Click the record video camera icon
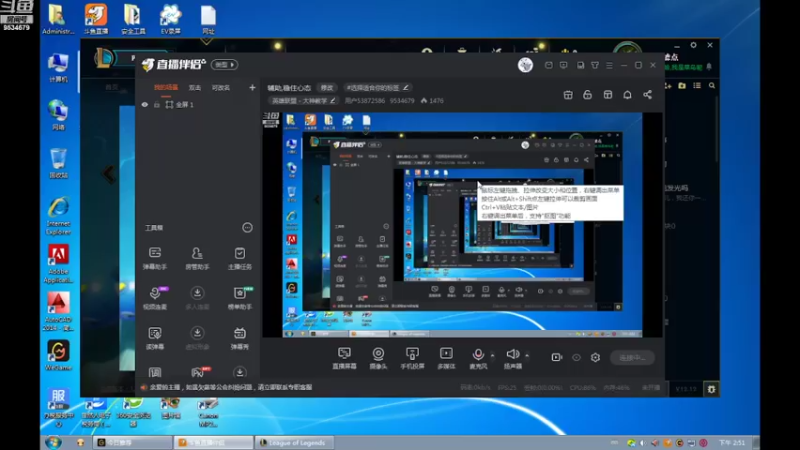The width and height of the screenshot is (800, 450). click(x=557, y=357)
